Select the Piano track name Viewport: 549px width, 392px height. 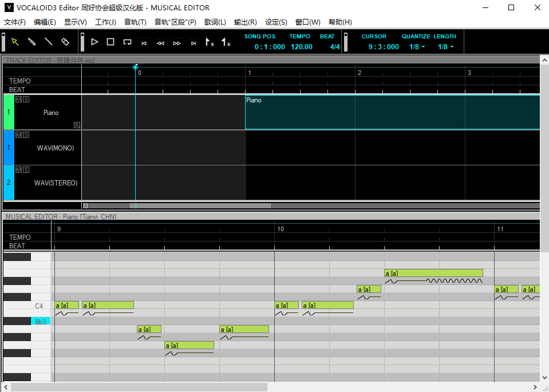coord(51,113)
